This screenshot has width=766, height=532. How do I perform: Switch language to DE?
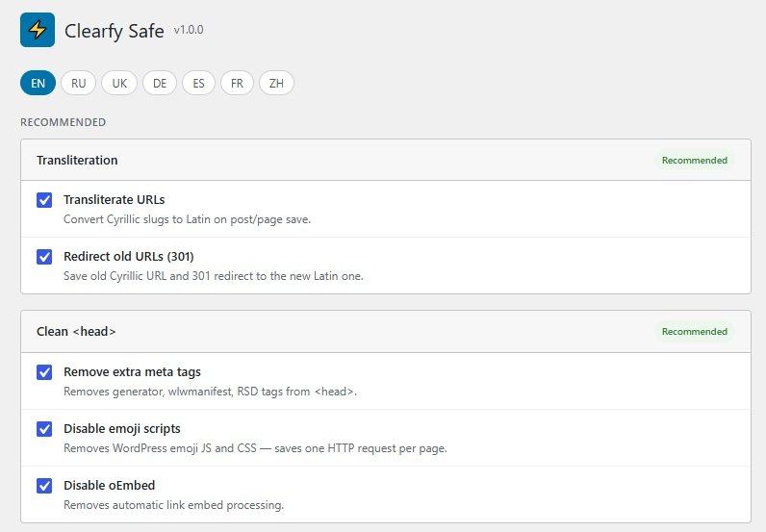tap(160, 83)
